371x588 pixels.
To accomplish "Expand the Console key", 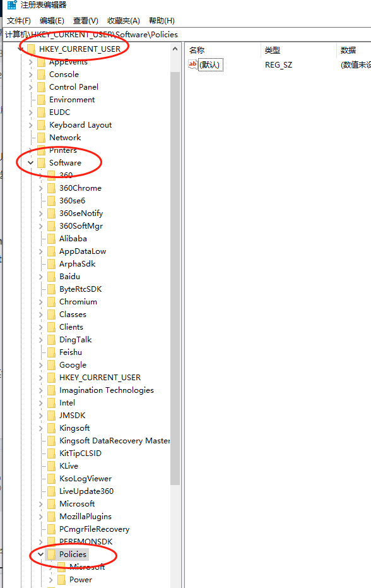I will pos(31,75).
